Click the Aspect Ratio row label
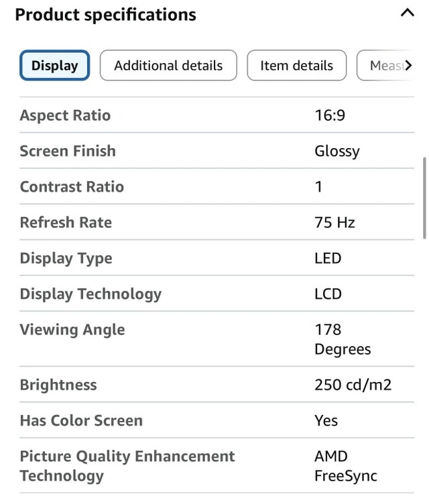The width and height of the screenshot is (429, 504). (x=65, y=115)
